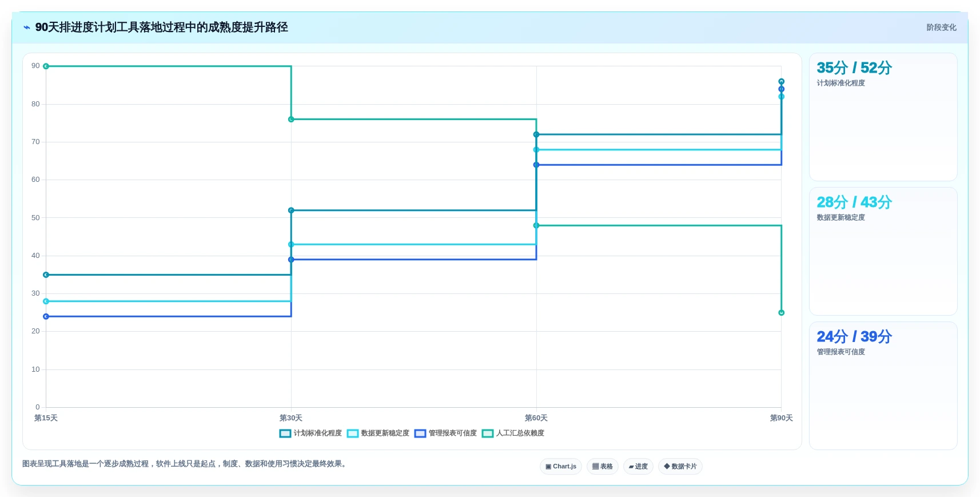980x497 pixels.
Task: Toggle the 管理报表可信度 legend series
Action: pyautogui.click(x=445, y=433)
